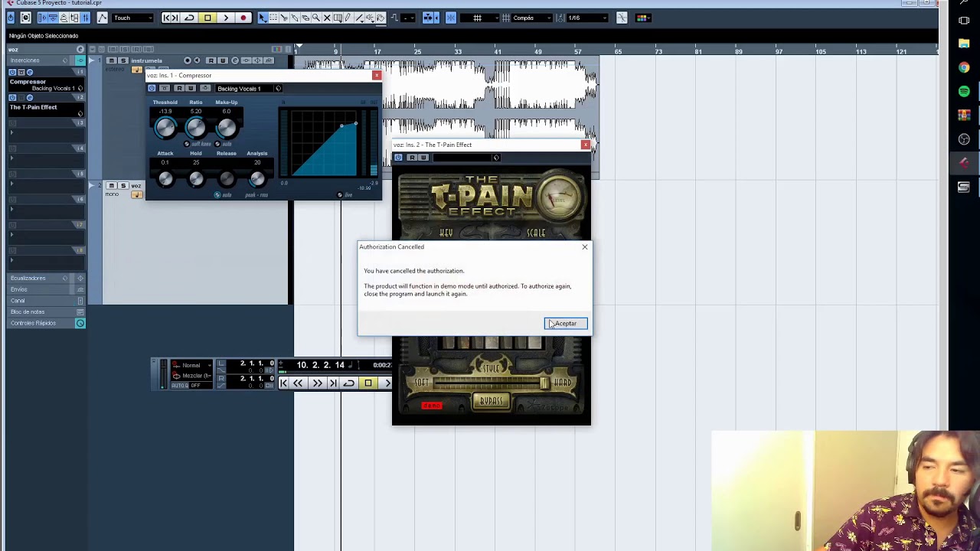Toggle monitor on the instrumela track

pyautogui.click(x=197, y=60)
